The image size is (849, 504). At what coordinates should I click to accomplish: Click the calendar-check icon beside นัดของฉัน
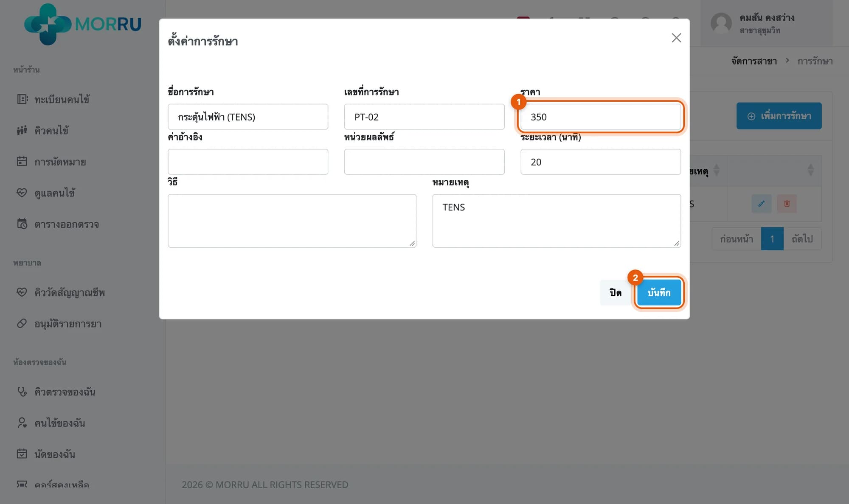click(x=22, y=454)
